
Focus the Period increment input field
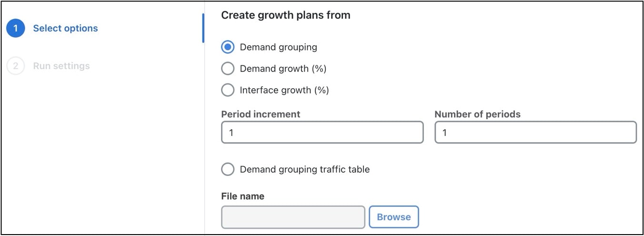pos(322,133)
